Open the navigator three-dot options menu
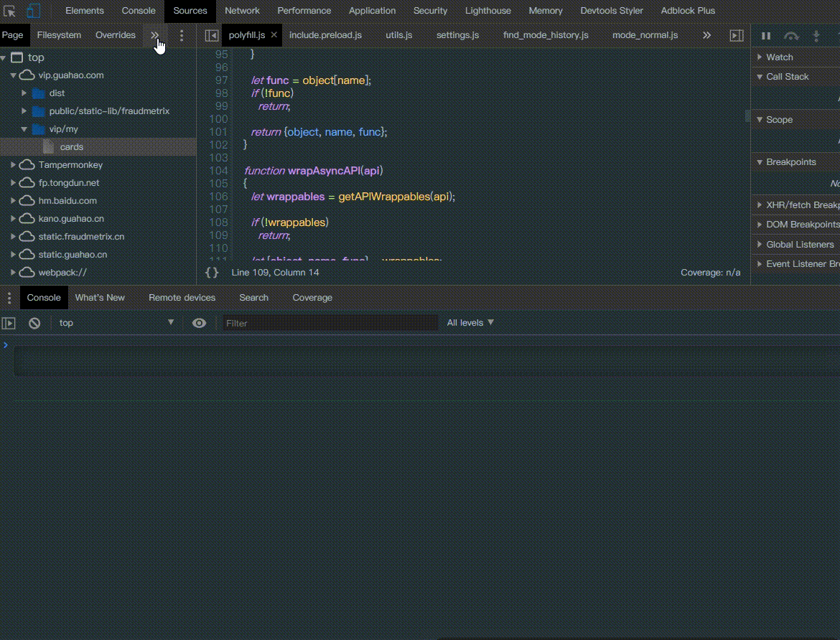 182,35
